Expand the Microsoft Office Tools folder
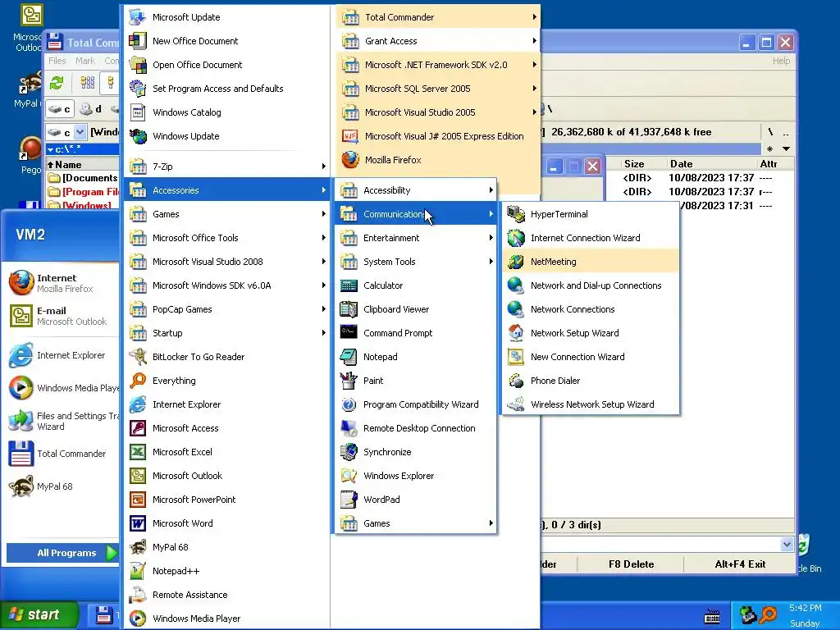 [227, 238]
